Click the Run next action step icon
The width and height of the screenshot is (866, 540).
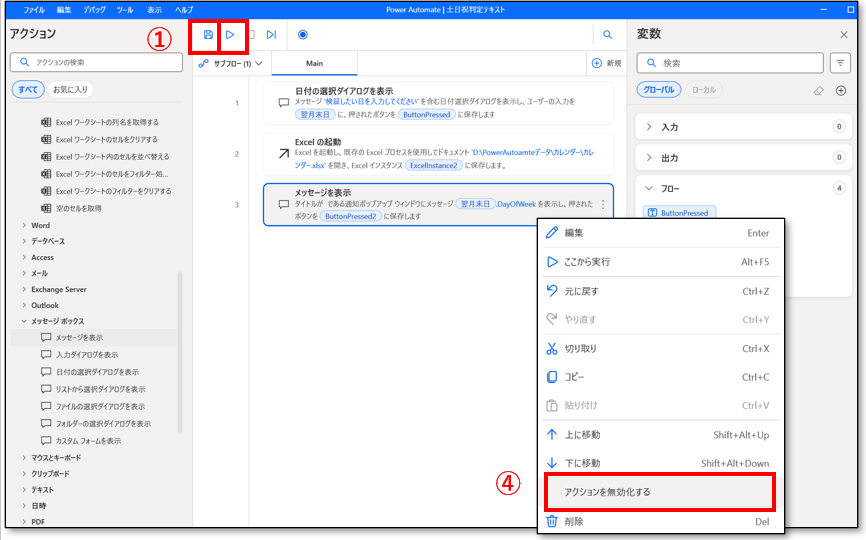271,35
